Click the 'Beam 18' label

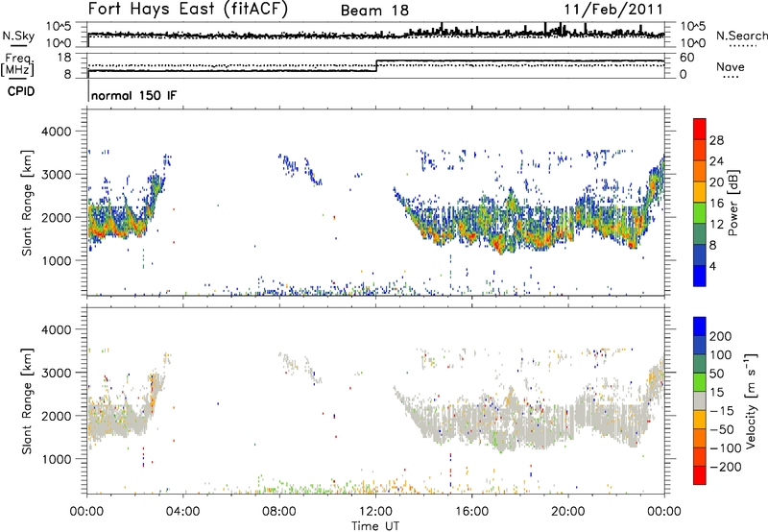374,11
